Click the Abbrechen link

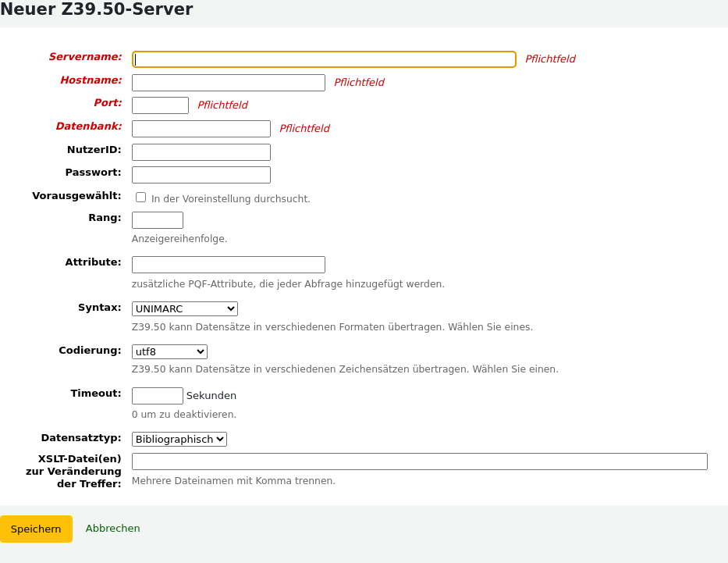112,529
